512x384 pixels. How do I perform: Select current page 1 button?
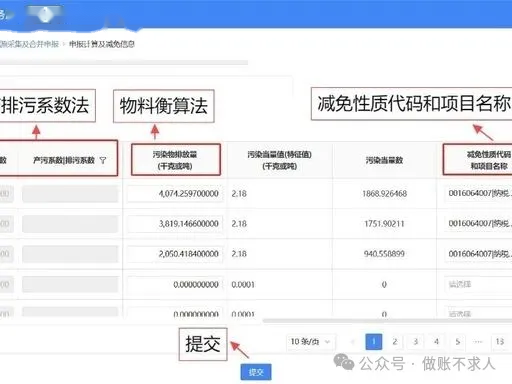point(374,342)
